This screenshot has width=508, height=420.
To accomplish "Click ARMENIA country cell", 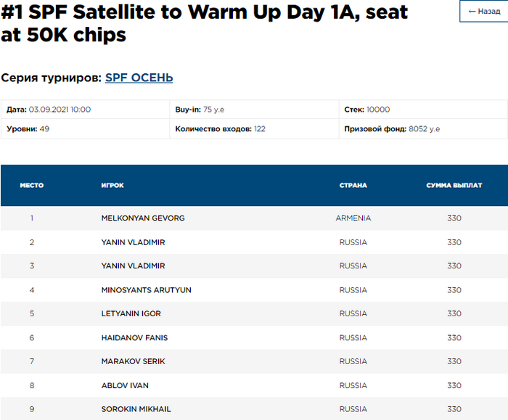I will 353,218.
